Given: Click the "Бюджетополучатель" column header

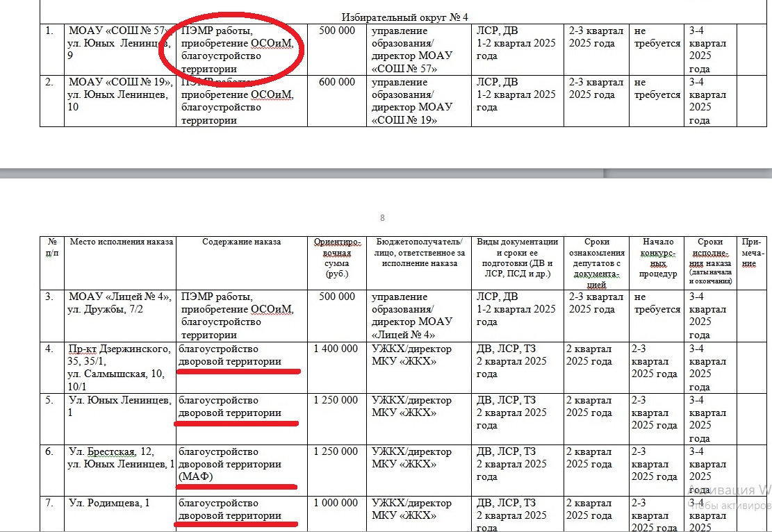Looking at the screenshot, I should click(418, 253).
